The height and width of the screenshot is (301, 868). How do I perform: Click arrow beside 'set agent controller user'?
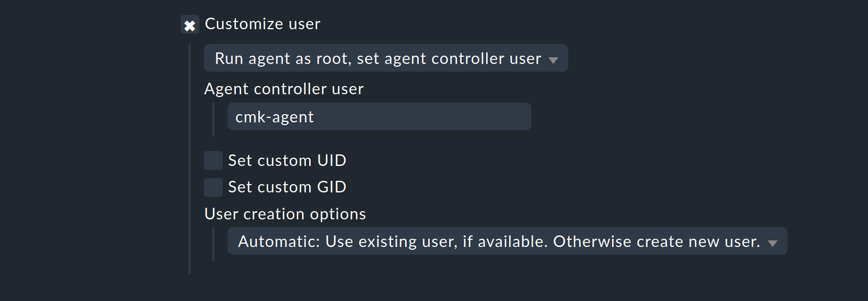553,60
